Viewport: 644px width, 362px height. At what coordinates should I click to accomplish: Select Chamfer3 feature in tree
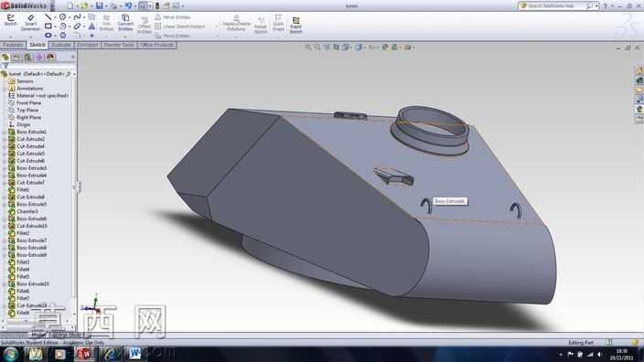[x=27, y=211]
